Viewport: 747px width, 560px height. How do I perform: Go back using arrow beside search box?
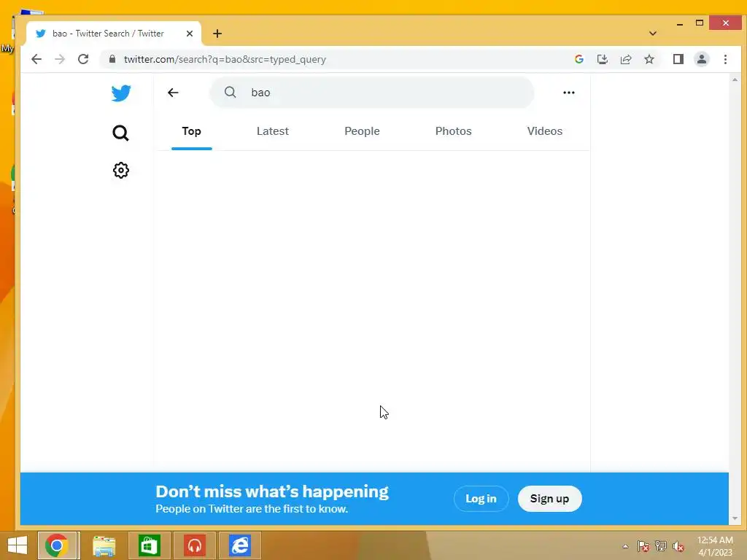click(173, 93)
